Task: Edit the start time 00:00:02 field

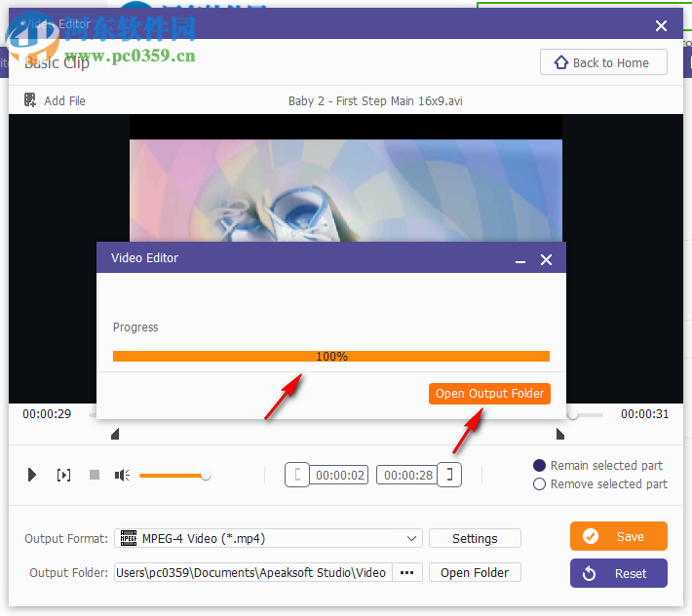Action: pos(339,476)
